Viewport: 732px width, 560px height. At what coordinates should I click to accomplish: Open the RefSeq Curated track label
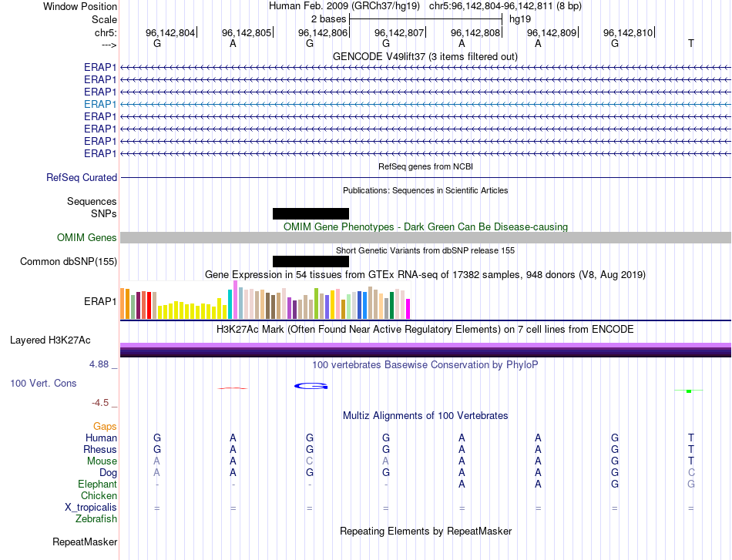point(82,178)
